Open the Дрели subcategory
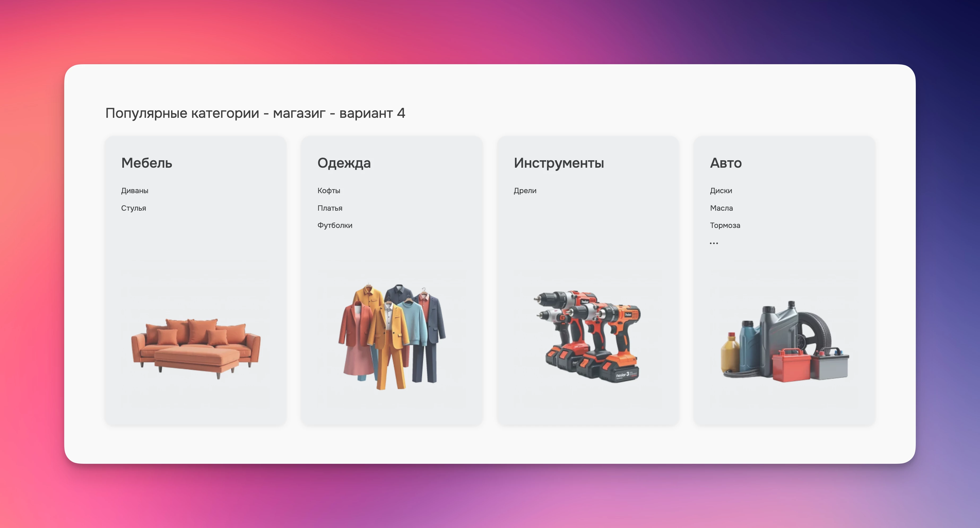 pyautogui.click(x=525, y=191)
